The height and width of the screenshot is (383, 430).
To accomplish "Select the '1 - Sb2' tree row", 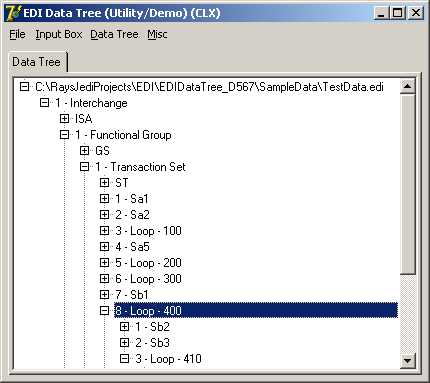I will click(x=152, y=327).
